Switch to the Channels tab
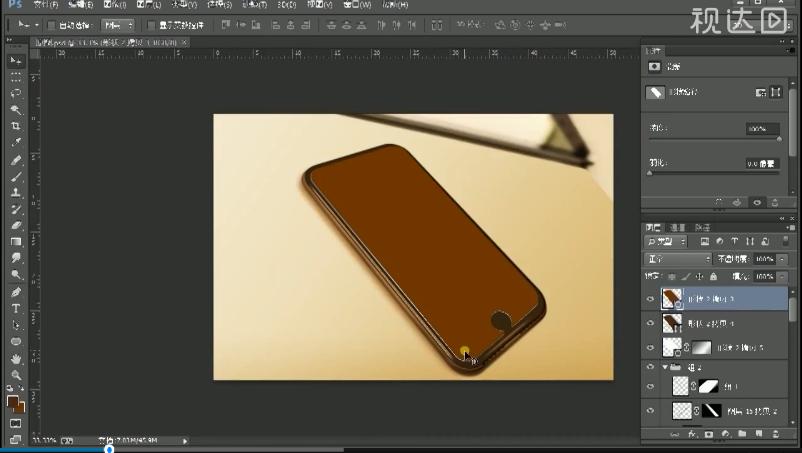Image resolution: width=802 pixels, height=453 pixels. click(x=677, y=228)
